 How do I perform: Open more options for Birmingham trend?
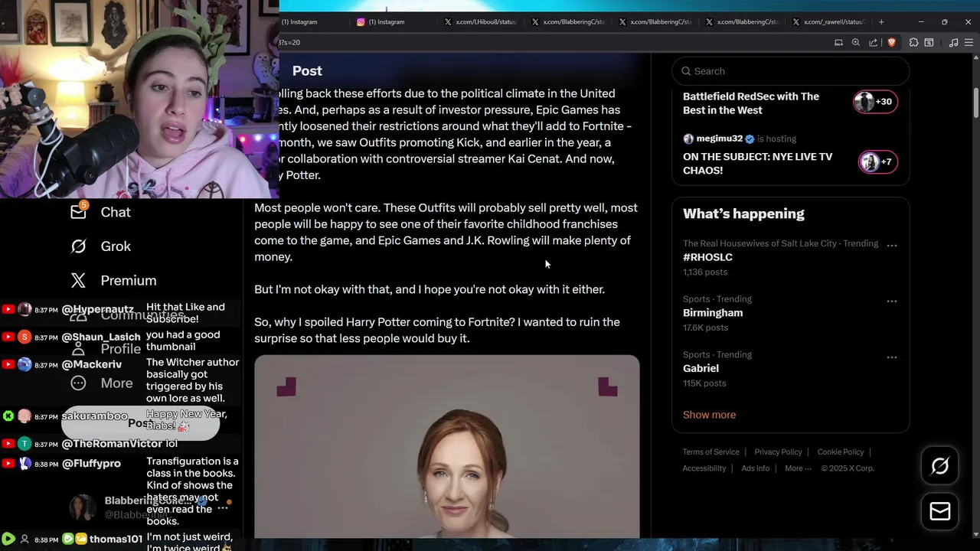tap(892, 301)
